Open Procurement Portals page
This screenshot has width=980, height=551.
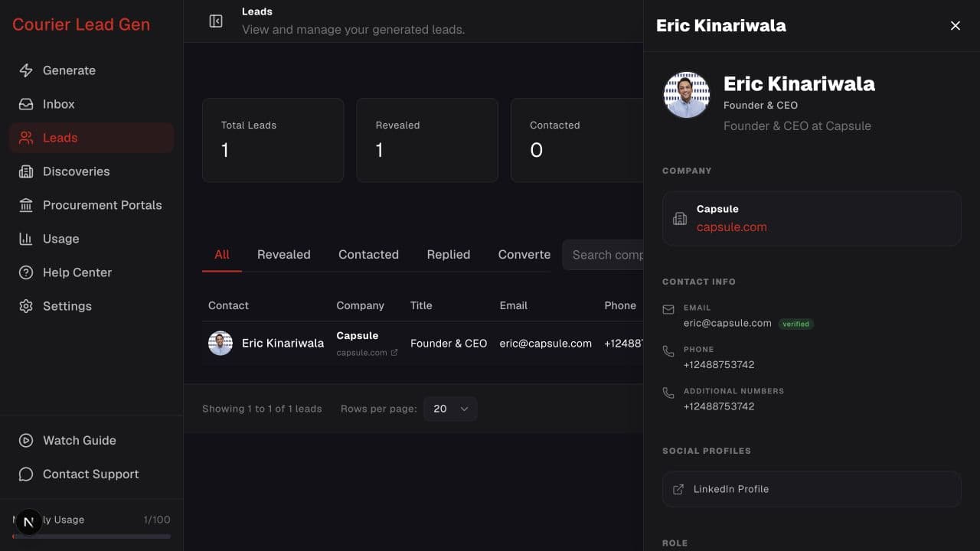(x=91, y=205)
